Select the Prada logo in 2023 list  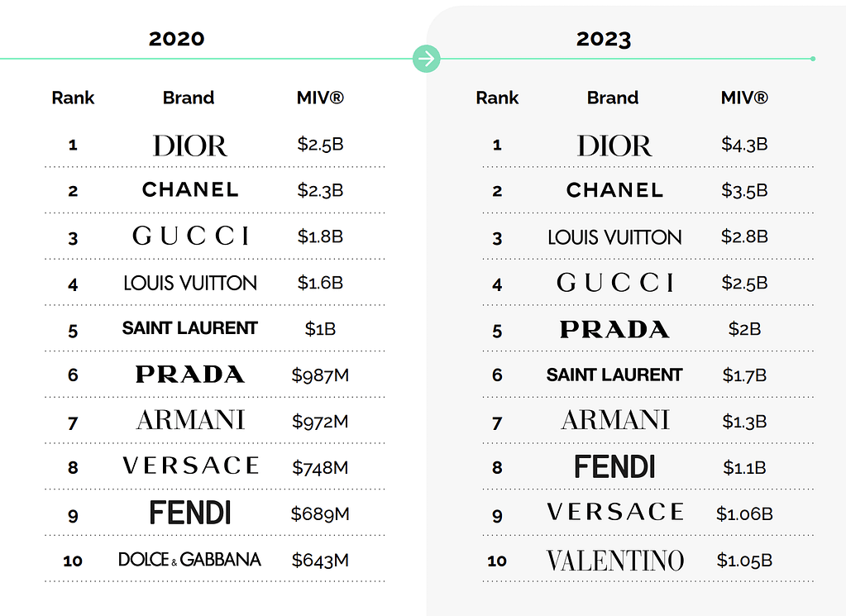[614, 329]
